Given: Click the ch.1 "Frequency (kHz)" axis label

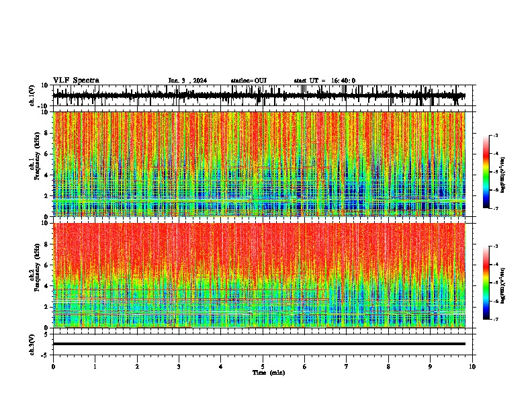Looking at the screenshot, I should [37, 156].
